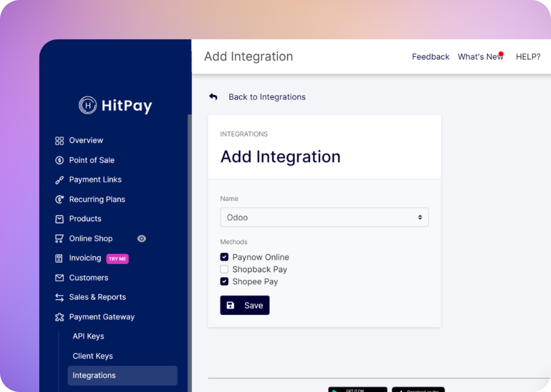Open Customers menu item
Viewport: 551px width, 392px height.
88,278
